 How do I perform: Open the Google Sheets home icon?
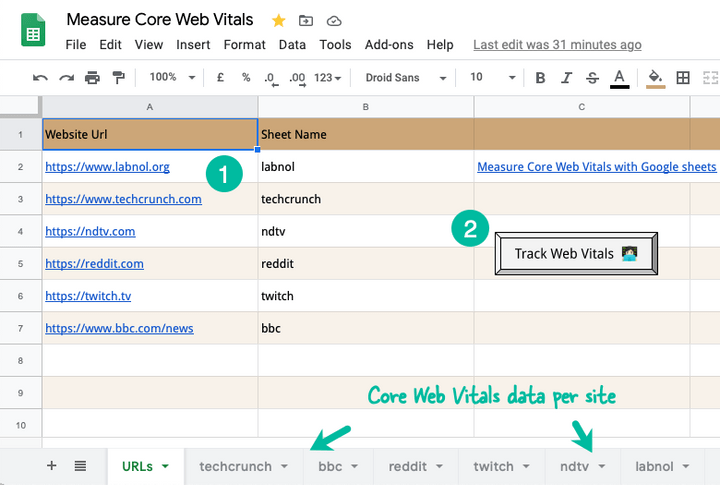point(33,30)
